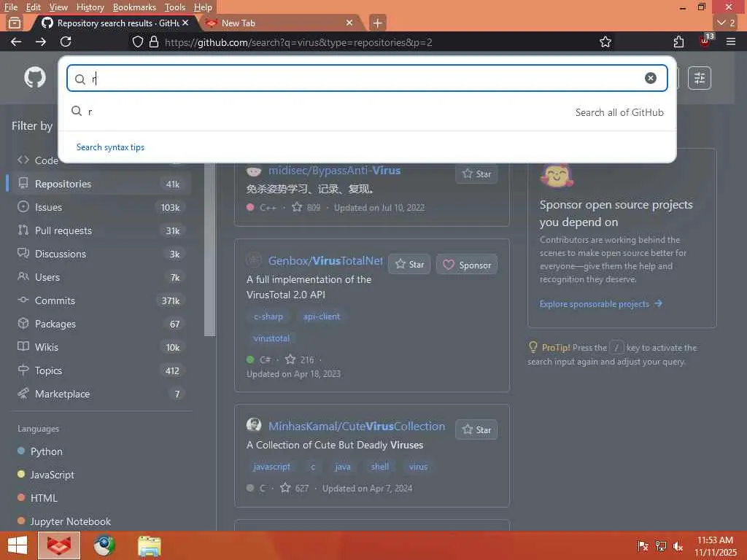Go forward with the browser forward arrow
Screen dimensions: 747x560
tap(41, 42)
